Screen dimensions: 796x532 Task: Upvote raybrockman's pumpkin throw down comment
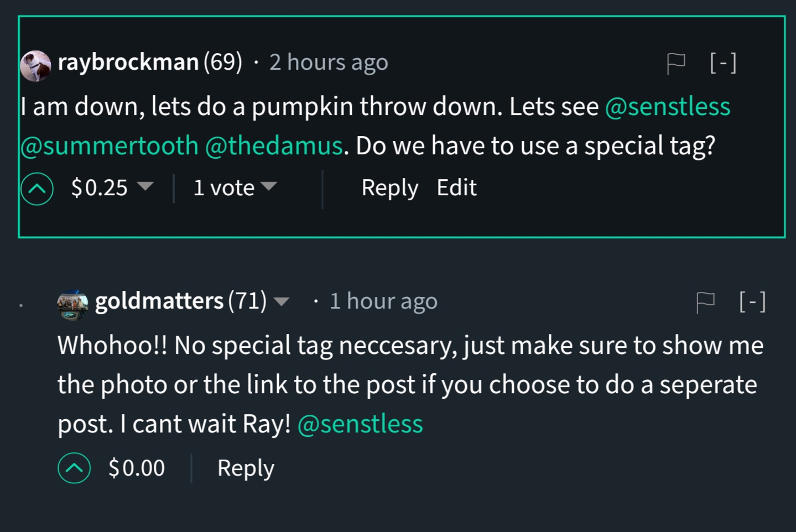(x=37, y=188)
